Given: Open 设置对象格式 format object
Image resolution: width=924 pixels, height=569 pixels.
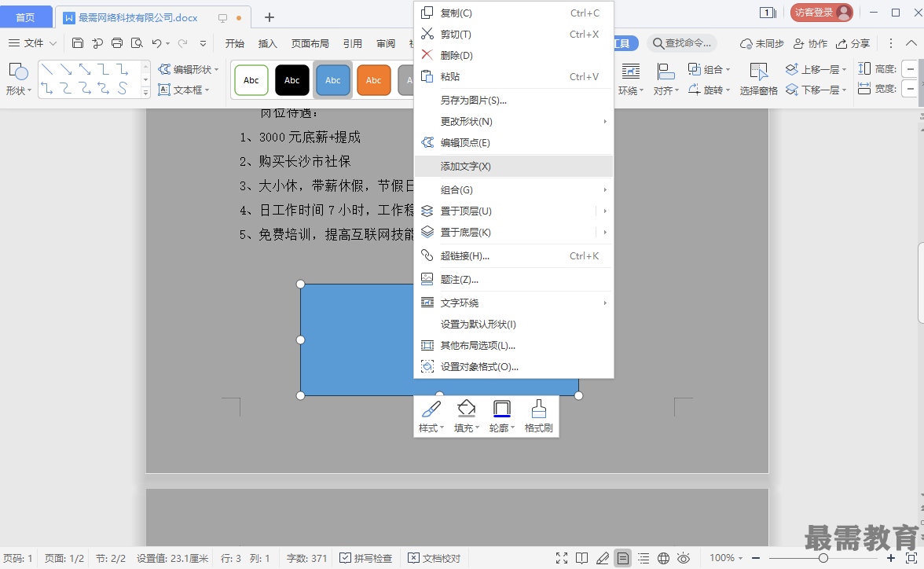Looking at the screenshot, I should tap(513, 367).
